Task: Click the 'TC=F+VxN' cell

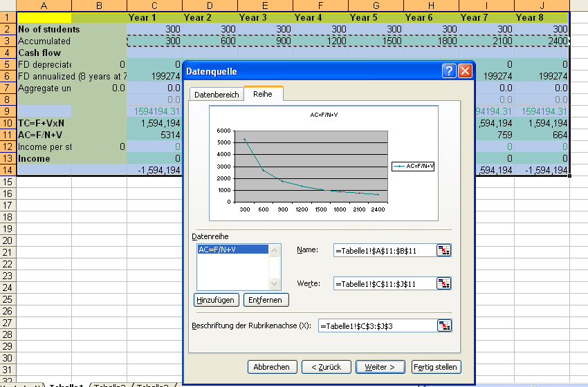Action: coord(44,123)
